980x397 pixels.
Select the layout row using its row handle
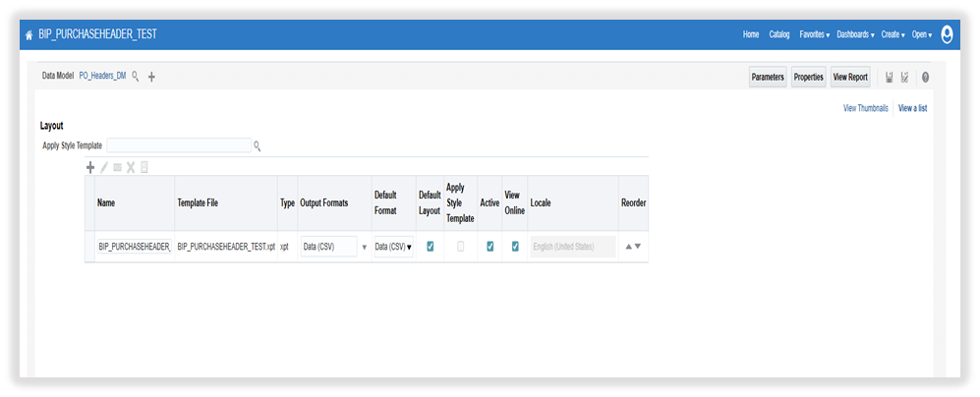(89, 247)
